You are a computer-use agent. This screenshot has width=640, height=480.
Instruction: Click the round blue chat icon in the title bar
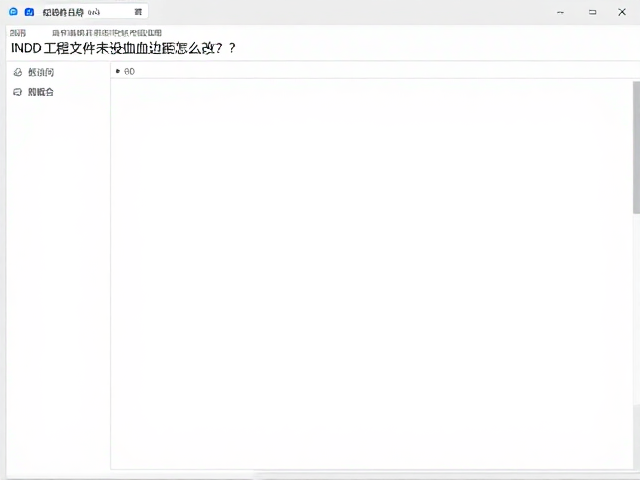point(13,12)
